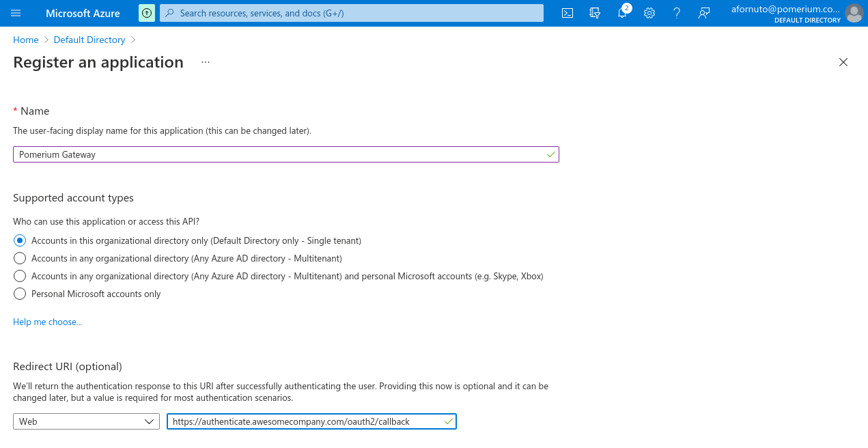Open the Directories and subscriptions filter icon
868x448 pixels.
pos(595,13)
